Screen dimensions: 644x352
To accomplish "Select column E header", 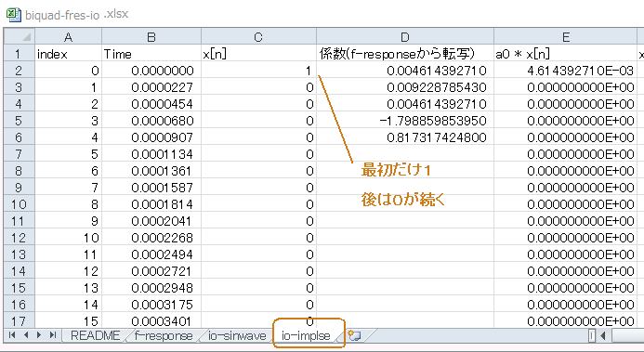I will click(566, 37).
